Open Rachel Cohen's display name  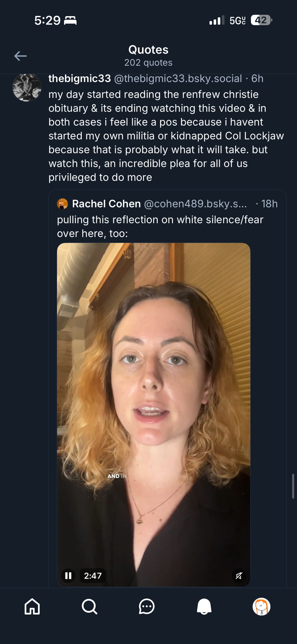106,204
